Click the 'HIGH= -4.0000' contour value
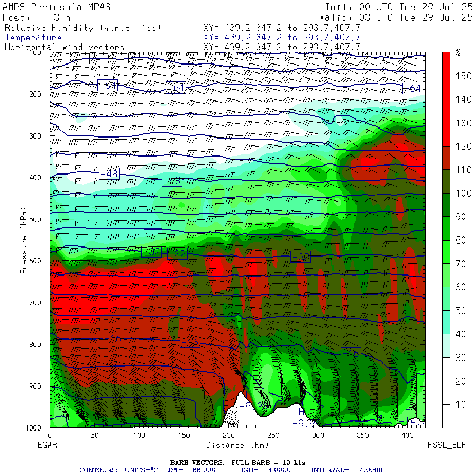The width and height of the screenshot is (476, 476). pos(263,470)
